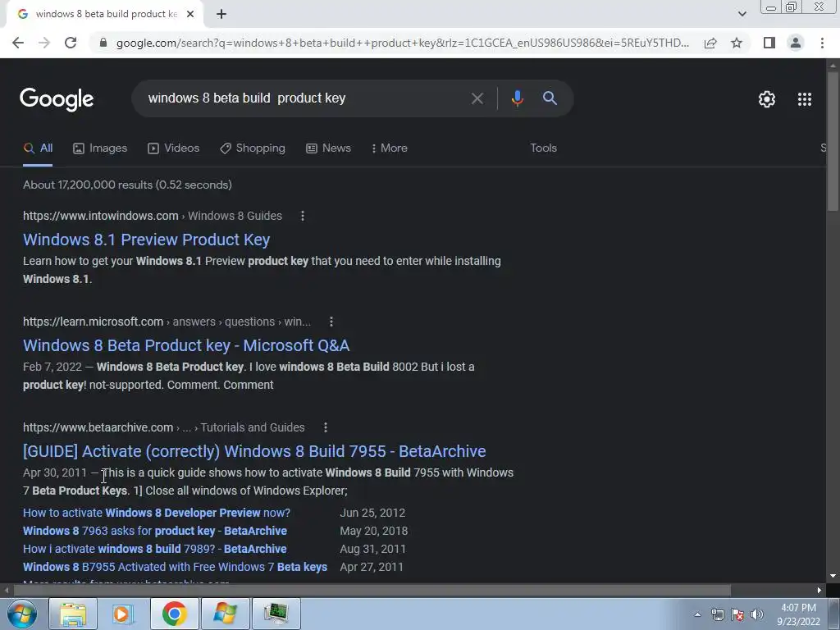Open Windows 8 Beta Product key Microsoft Q&A
840x630 pixels.
(186, 345)
